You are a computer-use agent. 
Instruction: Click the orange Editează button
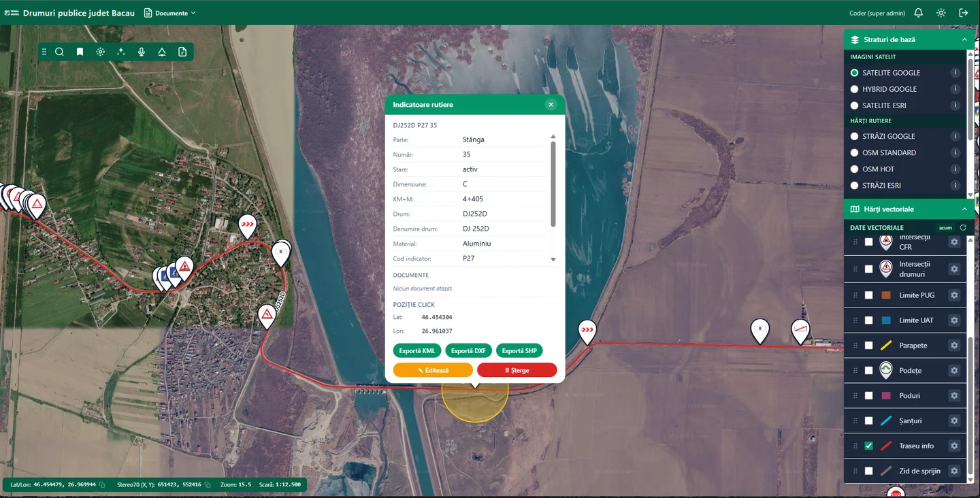[433, 370]
